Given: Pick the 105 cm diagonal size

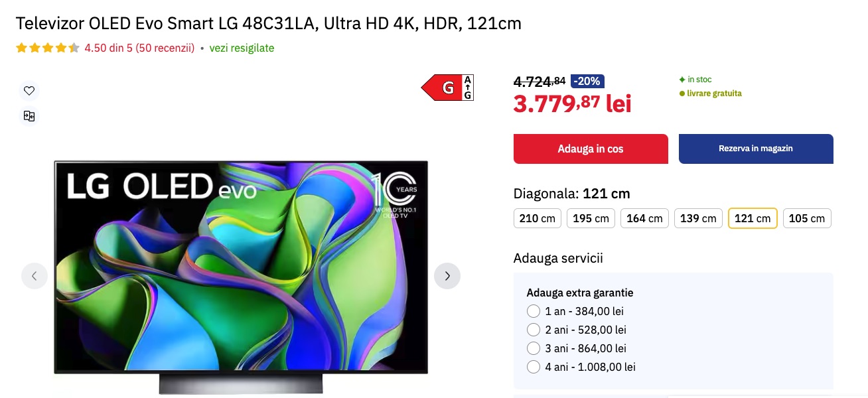Looking at the screenshot, I should pos(807,218).
